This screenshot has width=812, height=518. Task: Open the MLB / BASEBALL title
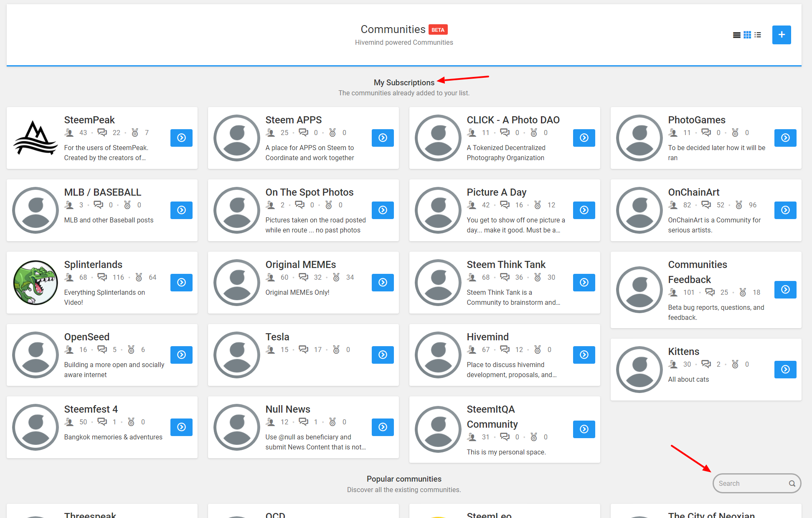103,192
